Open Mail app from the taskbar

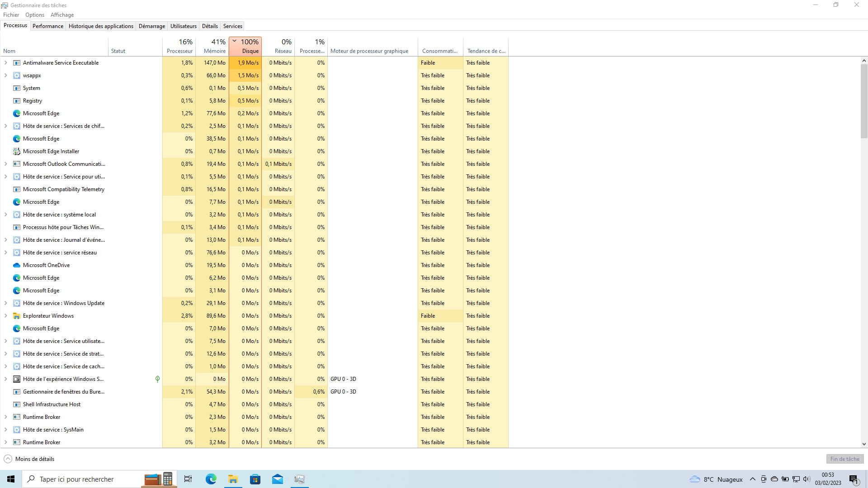[x=277, y=479]
